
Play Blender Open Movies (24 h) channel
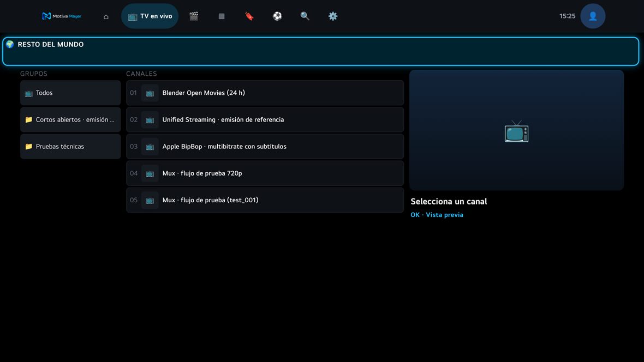pyautogui.click(x=265, y=93)
